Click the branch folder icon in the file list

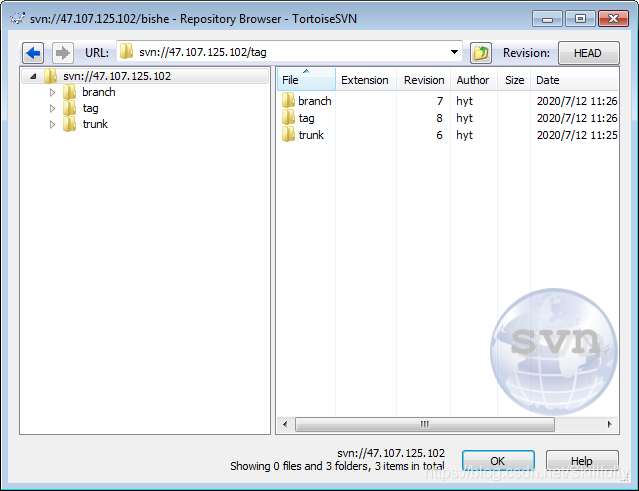click(288, 101)
